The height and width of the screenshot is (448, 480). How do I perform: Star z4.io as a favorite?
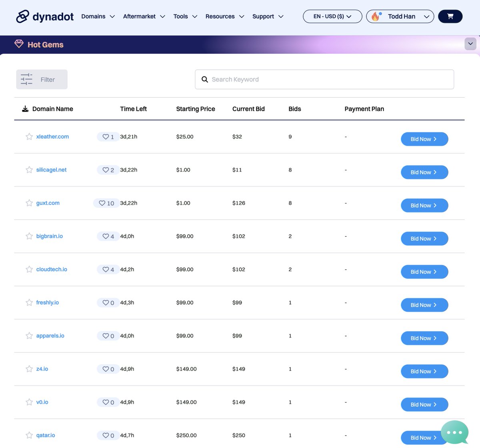point(29,369)
